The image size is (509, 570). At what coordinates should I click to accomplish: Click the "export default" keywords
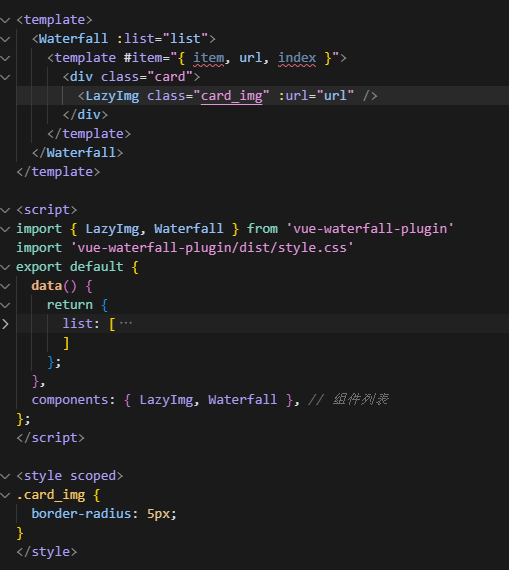[x=69, y=267]
